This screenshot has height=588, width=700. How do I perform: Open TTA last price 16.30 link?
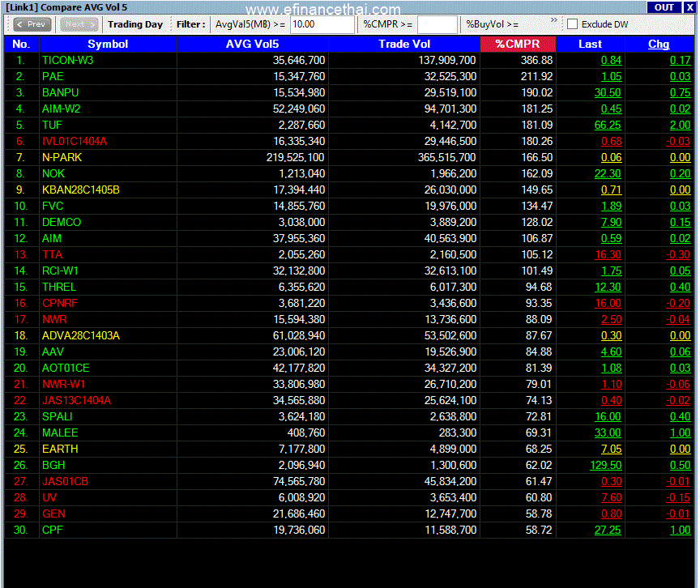click(608, 255)
